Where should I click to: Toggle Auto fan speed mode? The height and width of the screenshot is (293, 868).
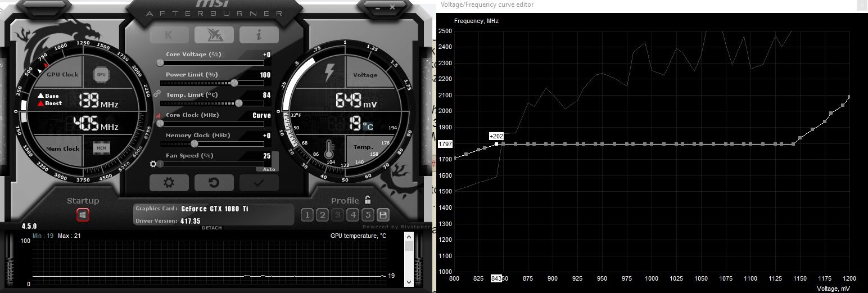click(269, 169)
